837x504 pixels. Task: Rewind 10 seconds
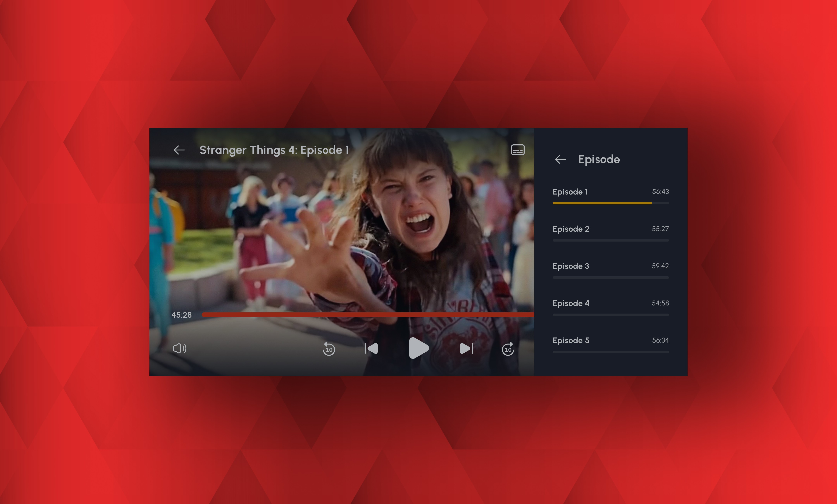click(x=329, y=349)
